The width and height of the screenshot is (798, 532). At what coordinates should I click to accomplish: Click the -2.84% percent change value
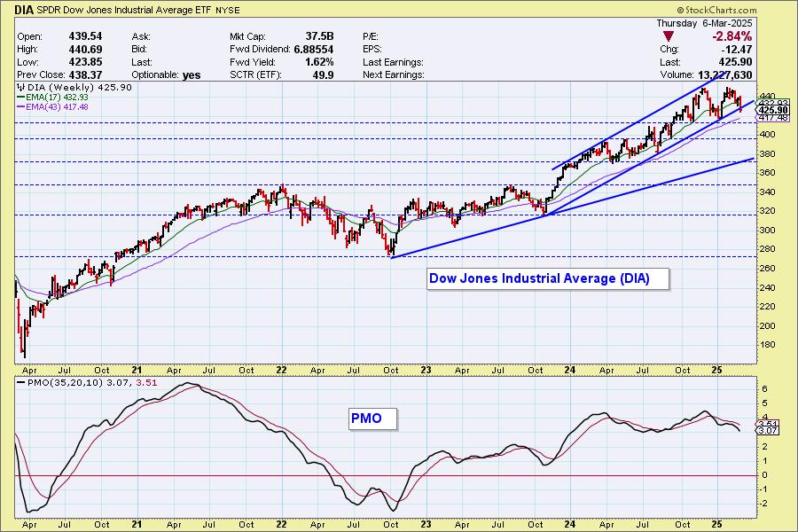731,36
